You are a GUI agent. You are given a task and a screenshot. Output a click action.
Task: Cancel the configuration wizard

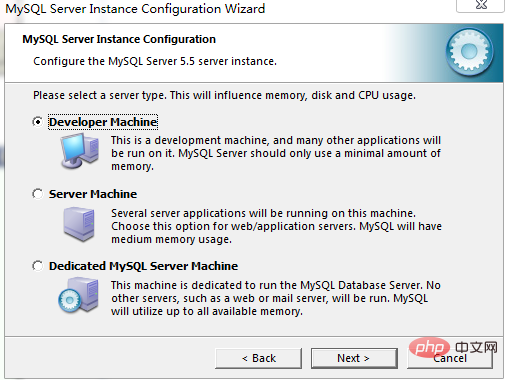pyautogui.click(x=450, y=358)
